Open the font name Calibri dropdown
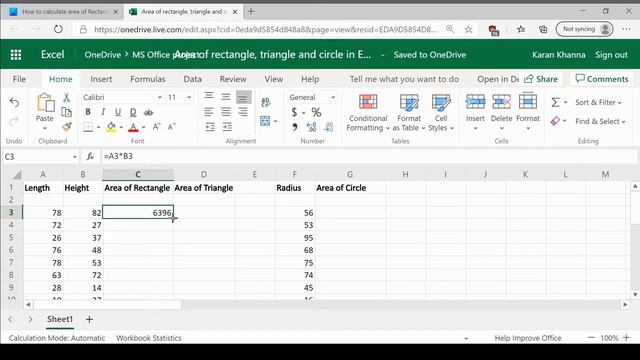This screenshot has width=640, height=360. 160,97
